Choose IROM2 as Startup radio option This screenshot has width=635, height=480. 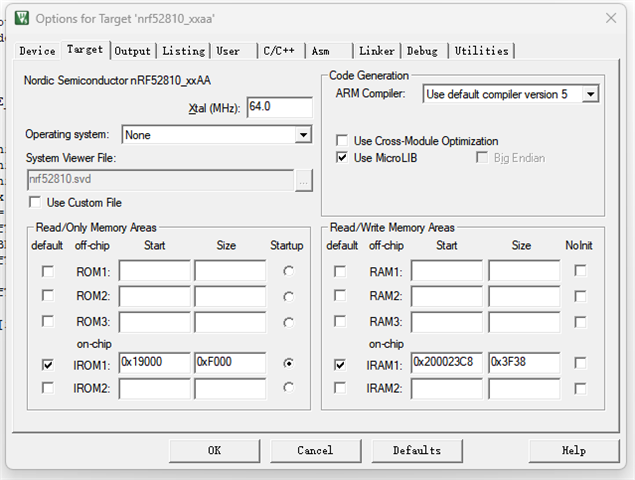(x=289, y=388)
